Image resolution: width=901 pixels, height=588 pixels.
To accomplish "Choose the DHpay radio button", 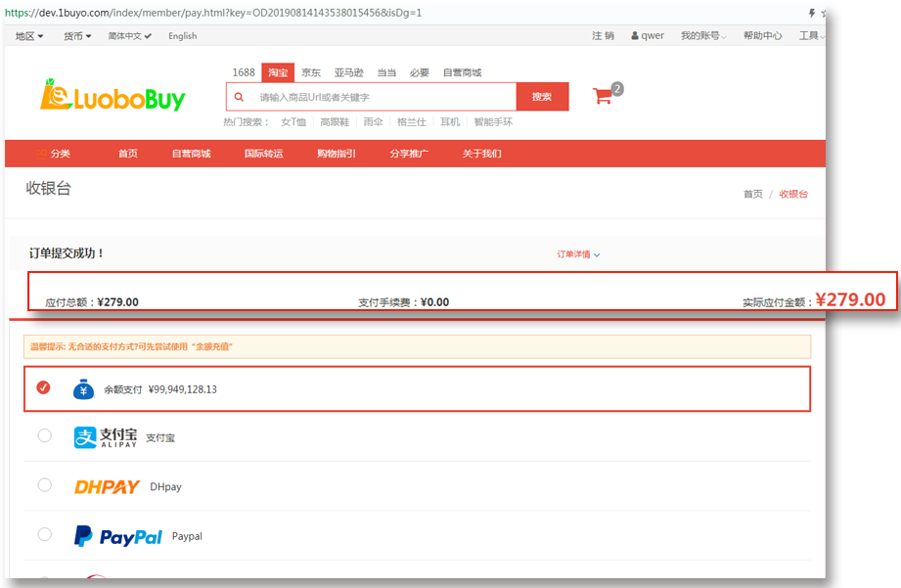I will (x=44, y=485).
